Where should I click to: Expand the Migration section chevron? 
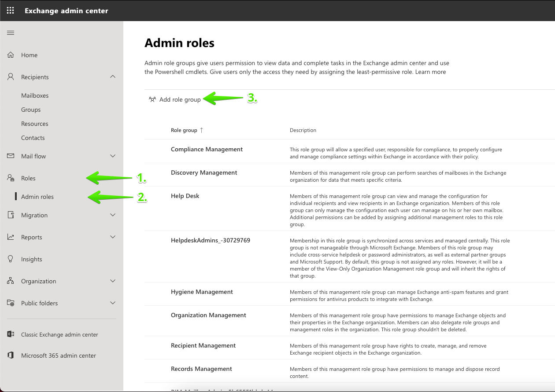[x=113, y=215]
